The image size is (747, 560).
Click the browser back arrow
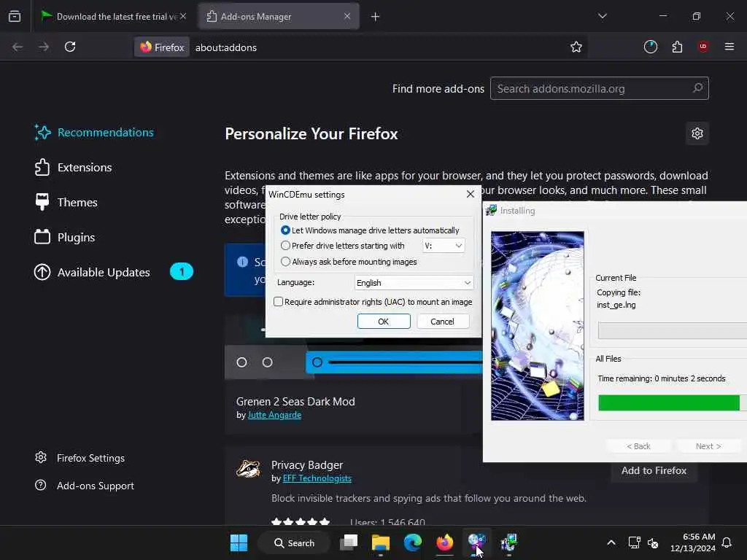click(18, 47)
